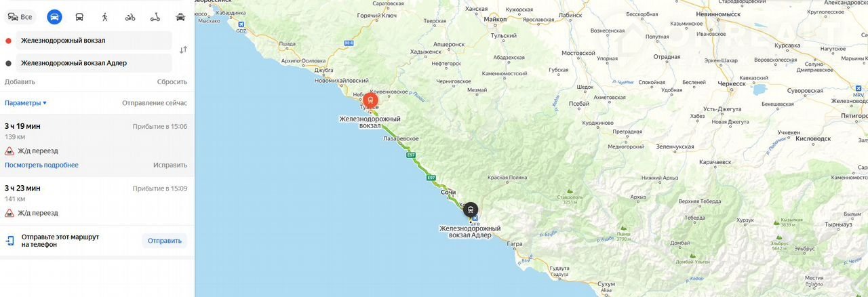This screenshot has height=297, width=868.
Task: Choose the walking route mode
Action: click(x=104, y=17)
